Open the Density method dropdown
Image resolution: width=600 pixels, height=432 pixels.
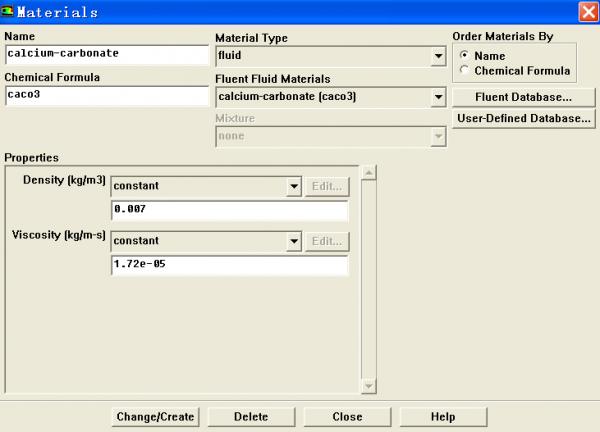pos(293,186)
